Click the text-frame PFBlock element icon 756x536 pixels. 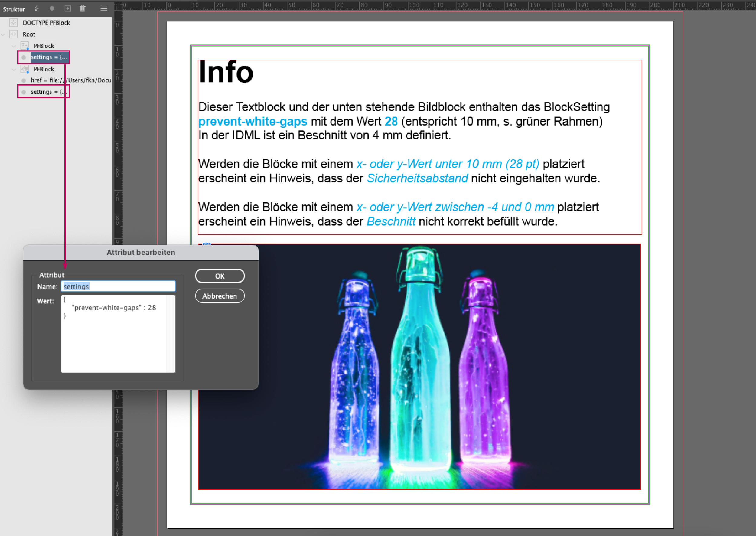tap(25, 46)
